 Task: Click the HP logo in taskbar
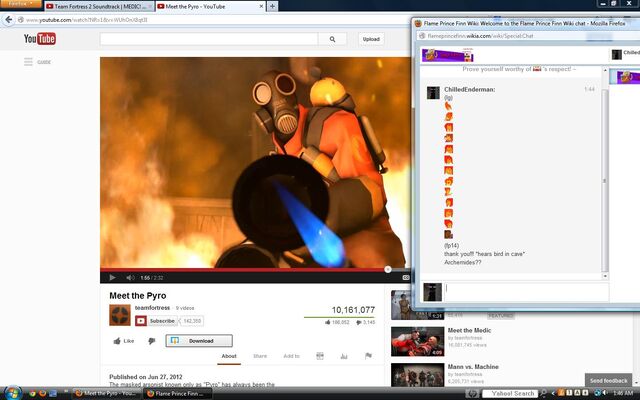click(x=473, y=393)
